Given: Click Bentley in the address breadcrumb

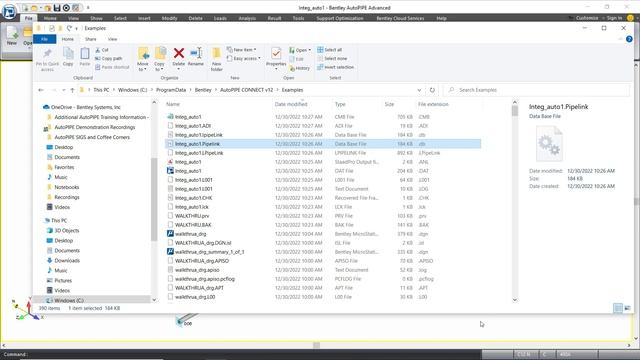Looking at the screenshot, I should pyautogui.click(x=203, y=90).
